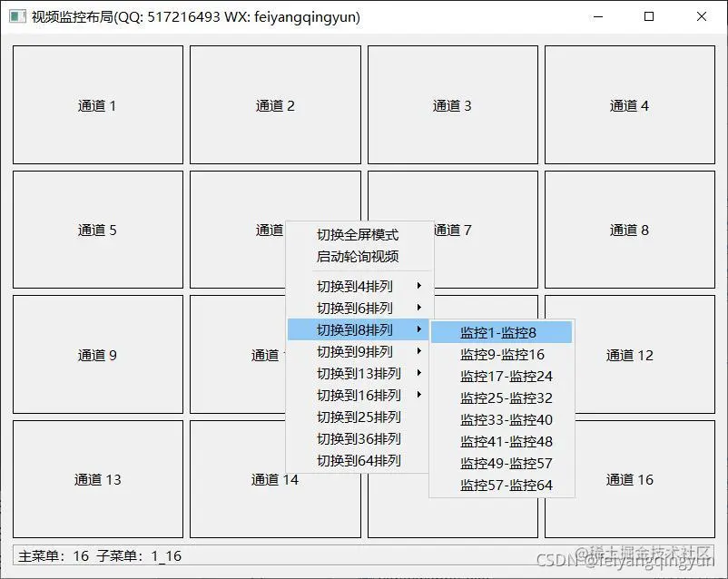Select the 通道4 channel panel
Screen dimensions: 728x579
pyautogui.click(x=629, y=103)
